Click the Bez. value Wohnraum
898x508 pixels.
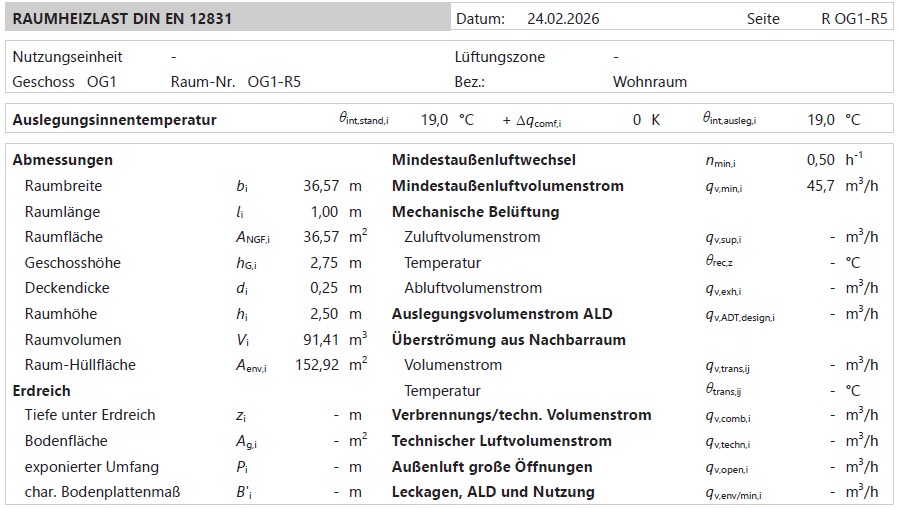[650, 82]
